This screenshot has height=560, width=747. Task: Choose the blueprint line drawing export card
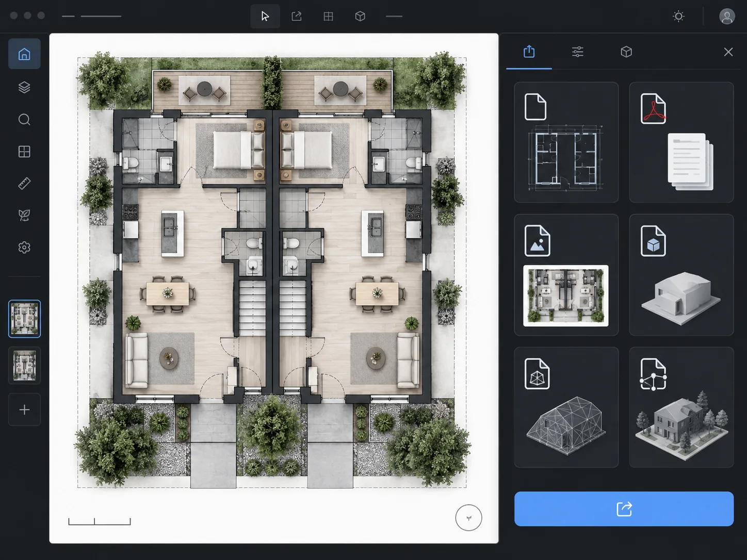566,142
